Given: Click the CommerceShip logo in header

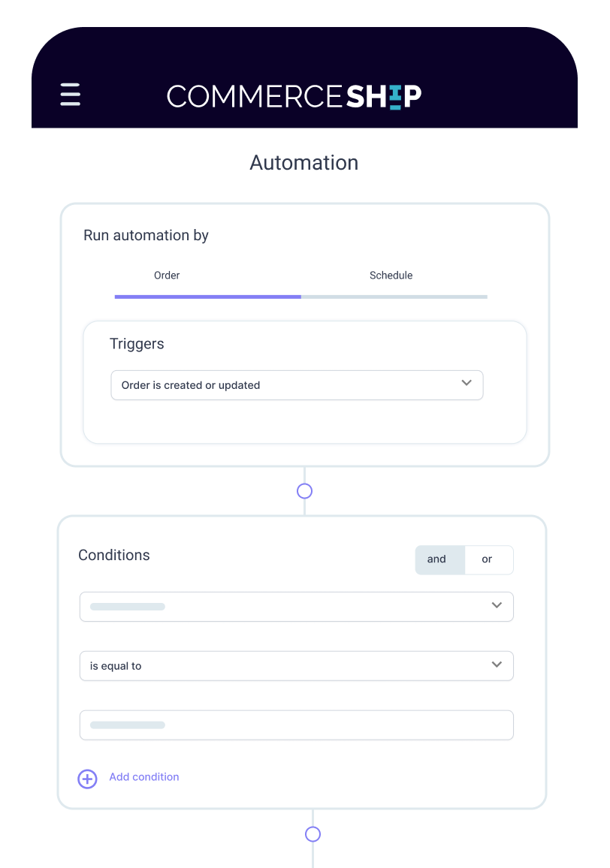Looking at the screenshot, I should [x=294, y=96].
